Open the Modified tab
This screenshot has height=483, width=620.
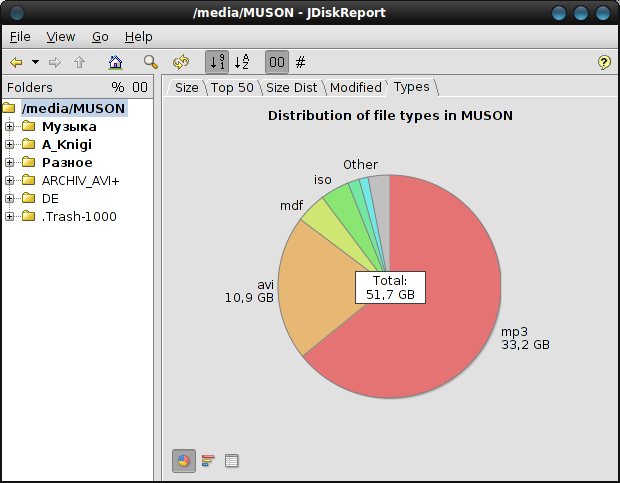[x=356, y=87]
